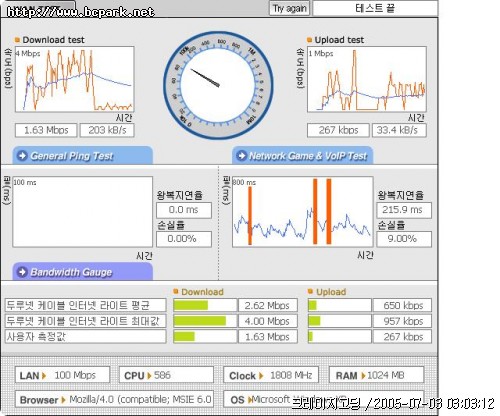Open the General Ping Test tab
This screenshot has width=500, height=416.
pyautogui.click(x=83, y=155)
